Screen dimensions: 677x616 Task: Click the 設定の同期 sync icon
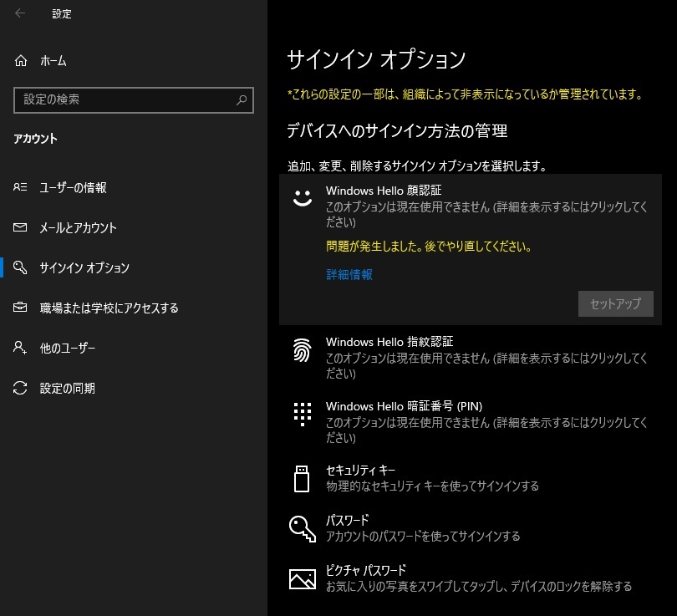[x=20, y=388]
